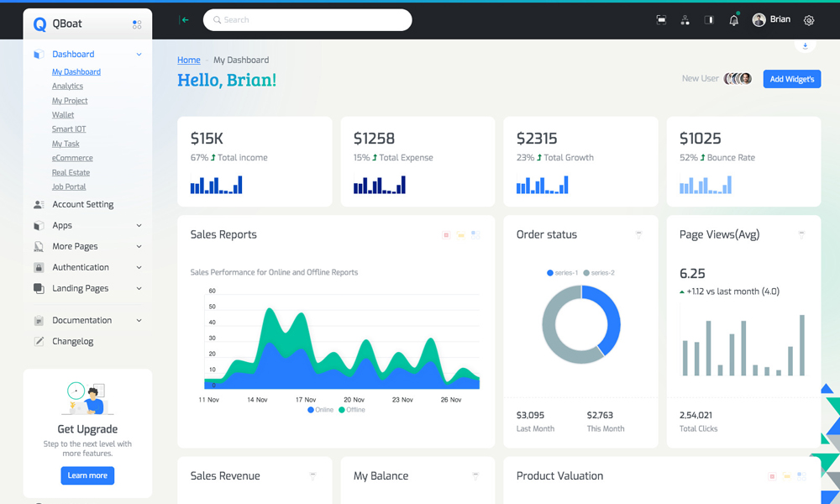This screenshot has width=840, height=504.
Task: Click the blue download arrow icon
Action: coord(805,45)
